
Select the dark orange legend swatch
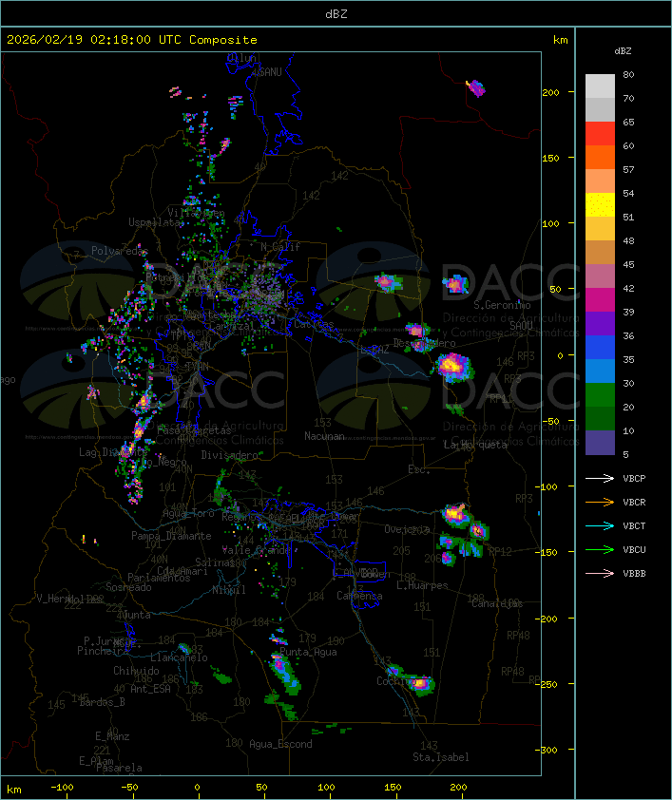tap(600, 158)
